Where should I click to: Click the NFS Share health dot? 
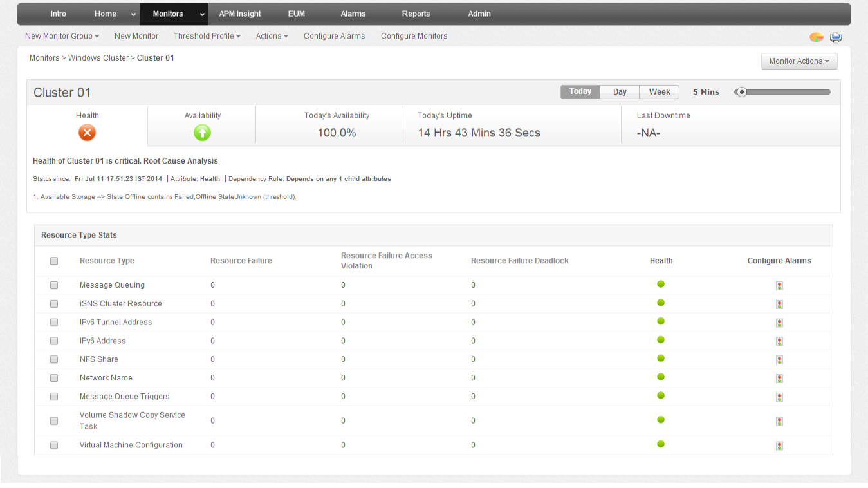[661, 359]
